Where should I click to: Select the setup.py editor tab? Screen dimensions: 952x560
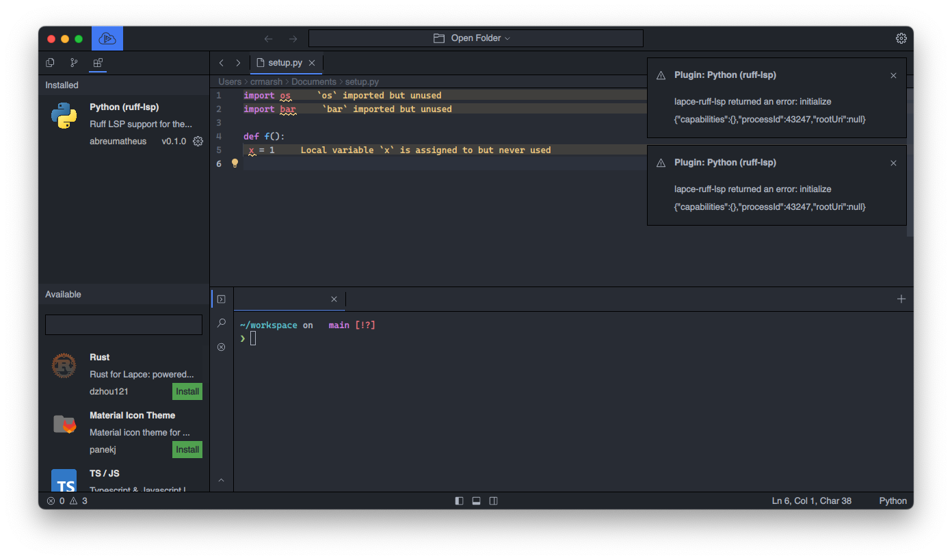[x=286, y=62]
